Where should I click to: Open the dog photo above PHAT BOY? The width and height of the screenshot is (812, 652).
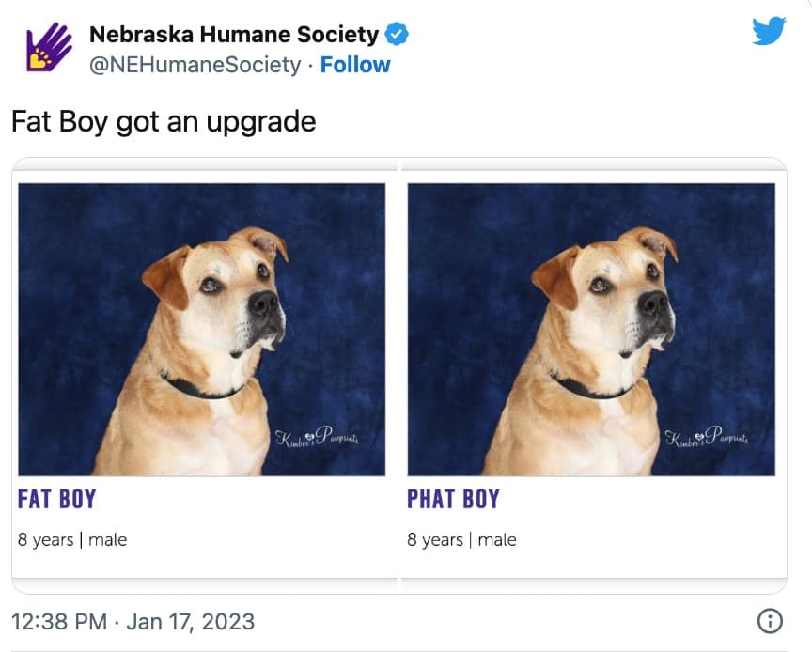(x=591, y=329)
